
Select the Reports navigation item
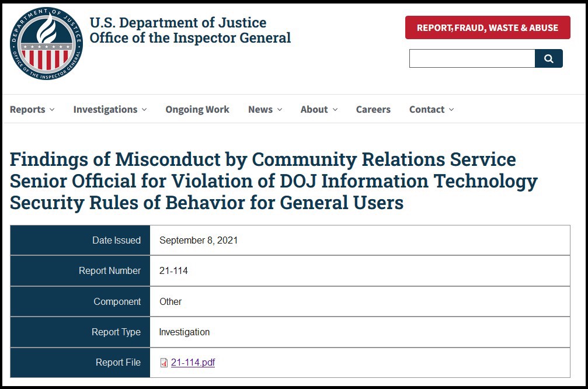27,110
